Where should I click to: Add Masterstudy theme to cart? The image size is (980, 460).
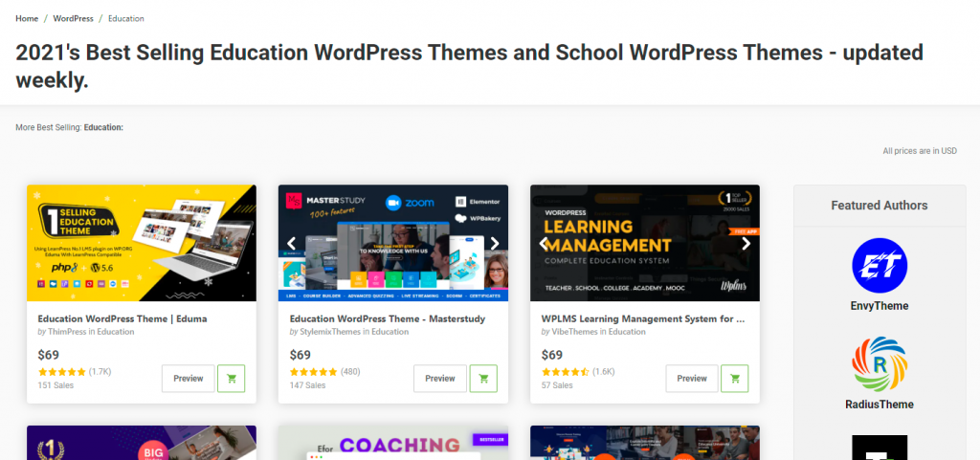pyautogui.click(x=483, y=379)
